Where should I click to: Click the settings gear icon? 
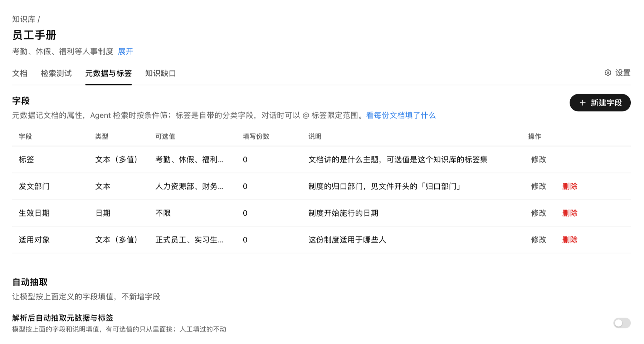click(x=608, y=73)
